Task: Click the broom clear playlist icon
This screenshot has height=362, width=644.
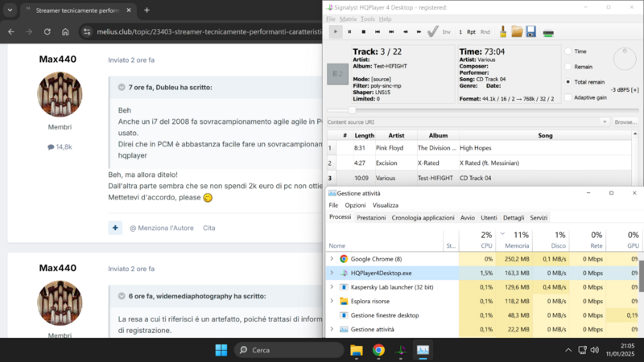Action: (x=502, y=32)
